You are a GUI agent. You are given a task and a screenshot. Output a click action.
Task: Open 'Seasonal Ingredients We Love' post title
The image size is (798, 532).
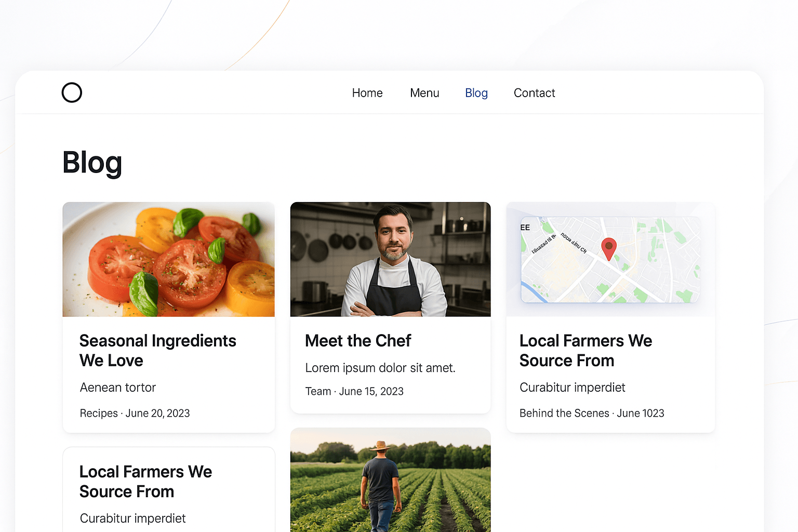158,351
